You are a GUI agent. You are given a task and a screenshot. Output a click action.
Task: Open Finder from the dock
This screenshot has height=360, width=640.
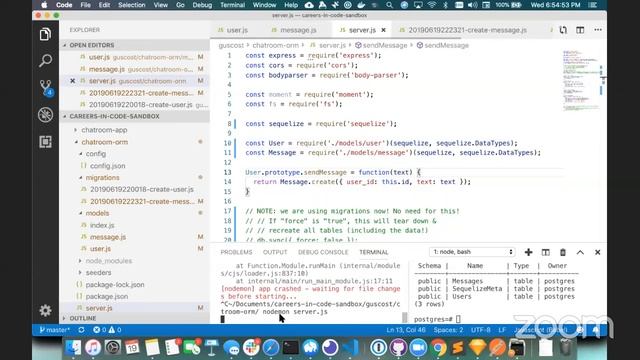(x=73, y=348)
